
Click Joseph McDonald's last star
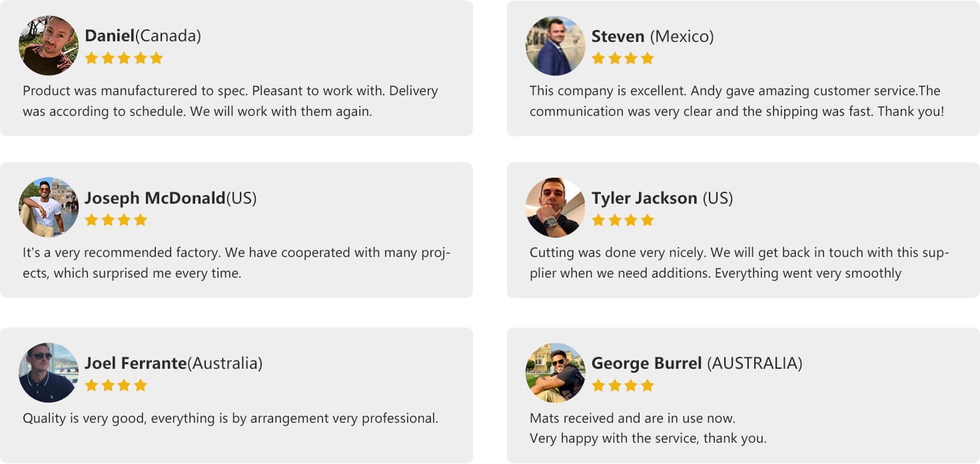141,220
